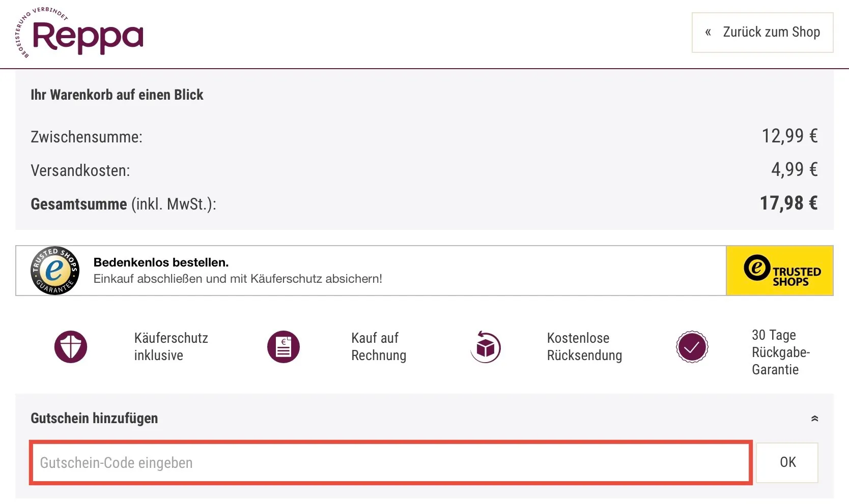This screenshot has width=849, height=504.
Task: Select the Käuferschutz shield icon
Action: click(x=71, y=347)
